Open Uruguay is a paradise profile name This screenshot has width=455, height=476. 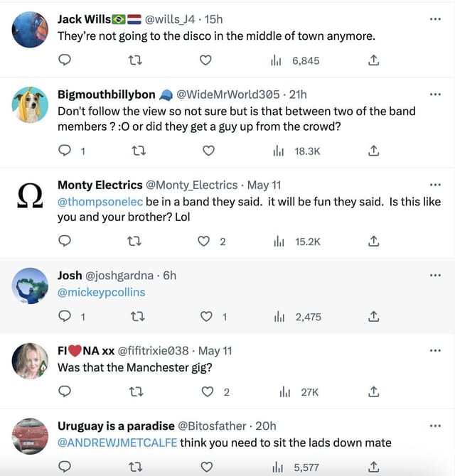tap(116, 426)
